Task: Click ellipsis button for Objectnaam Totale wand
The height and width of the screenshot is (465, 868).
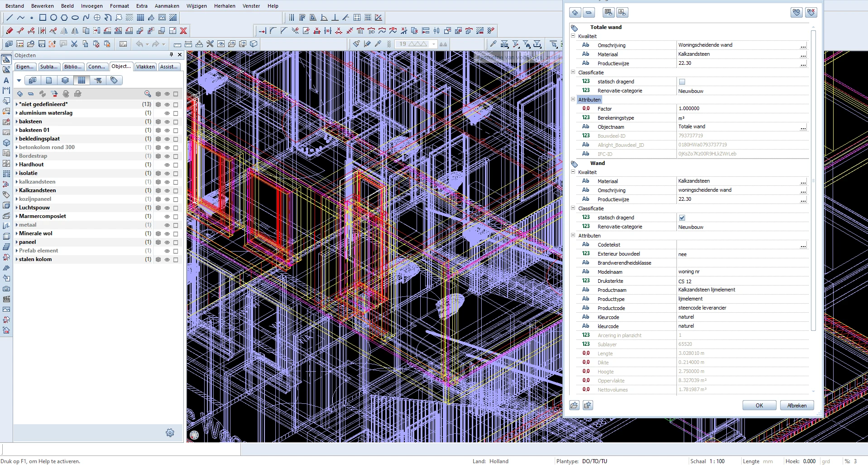Action: click(x=803, y=127)
